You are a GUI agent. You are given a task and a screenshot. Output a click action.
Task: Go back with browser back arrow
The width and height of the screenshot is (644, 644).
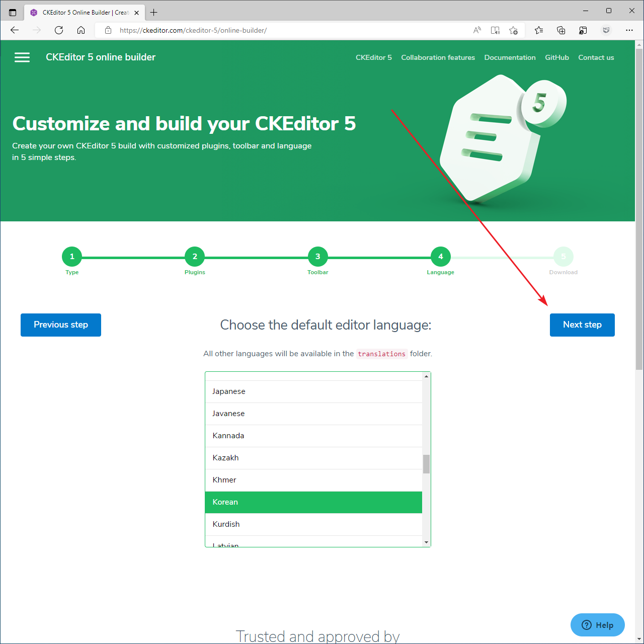coord(15,30)
